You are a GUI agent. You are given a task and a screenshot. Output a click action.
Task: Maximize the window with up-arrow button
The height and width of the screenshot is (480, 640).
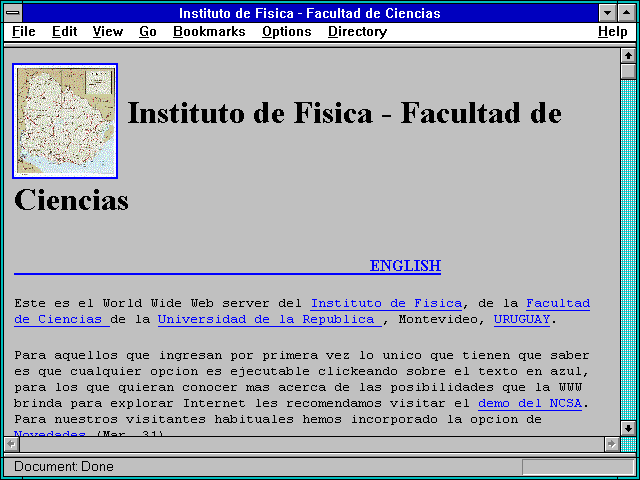(x=626, y=13)
